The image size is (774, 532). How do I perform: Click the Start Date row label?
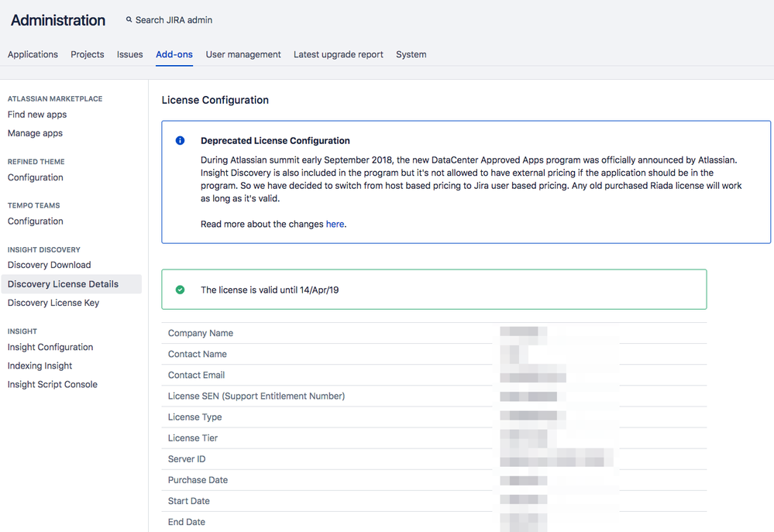(x=188, y=501)
